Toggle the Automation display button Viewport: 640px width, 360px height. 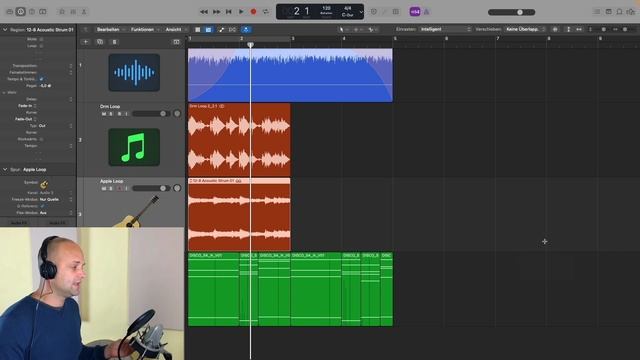(x=221, y=29)
